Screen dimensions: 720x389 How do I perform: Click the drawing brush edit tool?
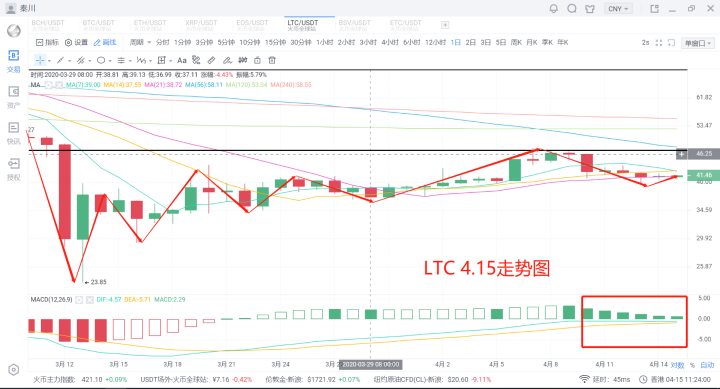point(227,60)
